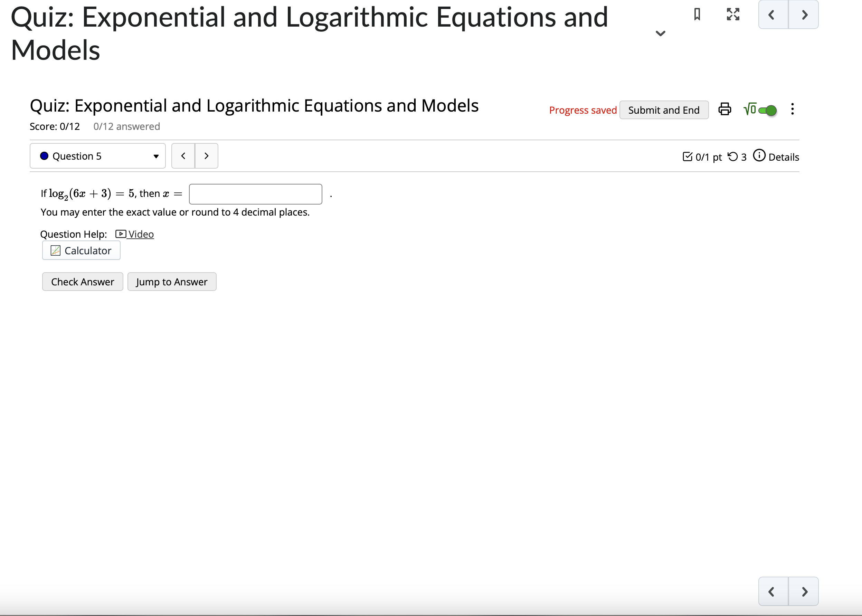
Task: Click the answer input field for x
Action: point(255,193)
